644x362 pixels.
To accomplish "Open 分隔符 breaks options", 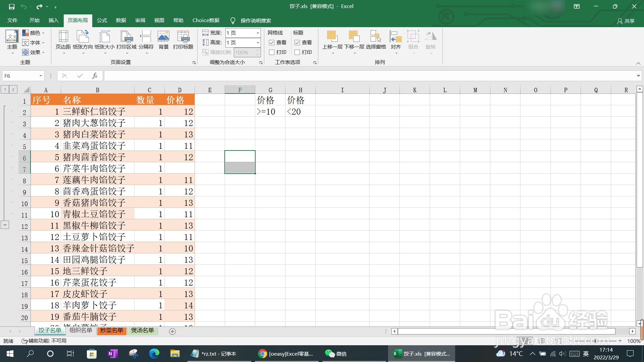I will (x=146, y=42).
